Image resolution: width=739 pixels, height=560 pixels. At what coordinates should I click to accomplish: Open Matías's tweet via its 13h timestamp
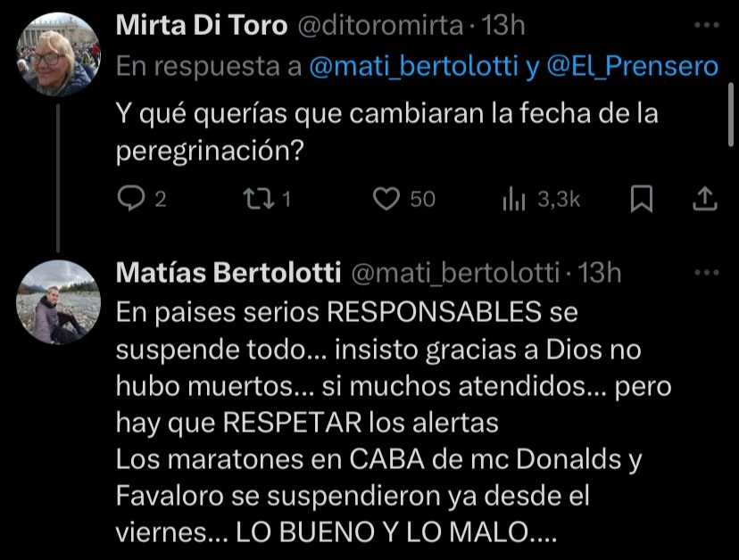click(601, 274)
